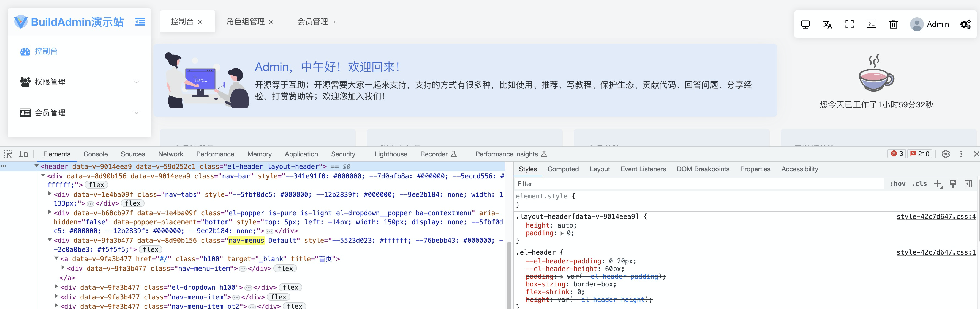980x309 pixels.
Task: Activate DevTools inspect element picker
Action: click(8, 154)
